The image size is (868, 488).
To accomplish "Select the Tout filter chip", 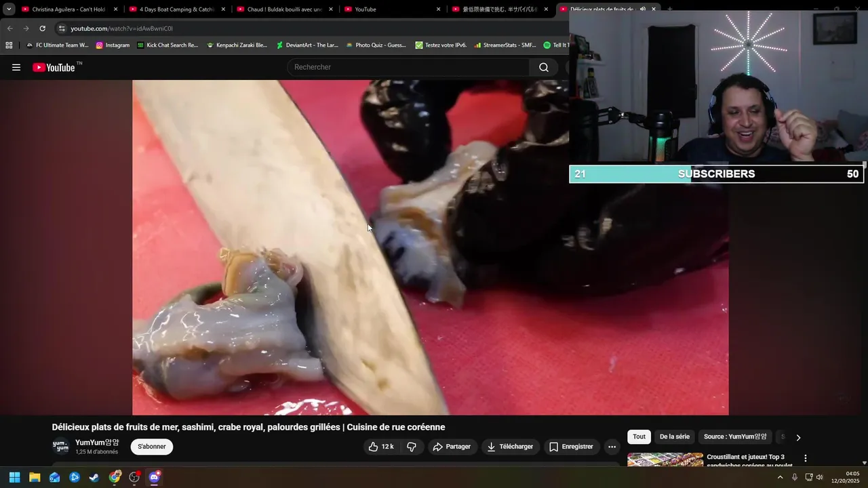I will [639, 437].
